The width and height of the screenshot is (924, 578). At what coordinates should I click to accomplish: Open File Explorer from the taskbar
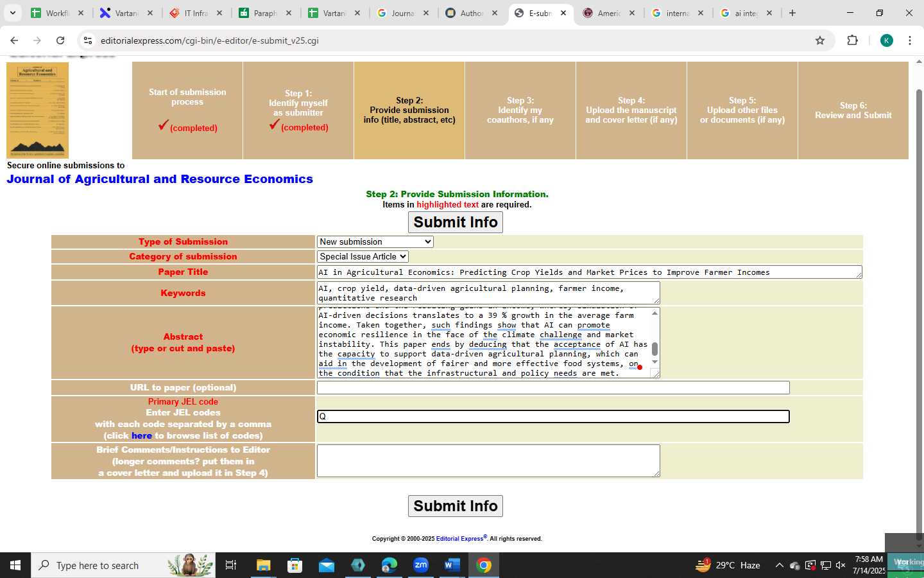click(264, 565)
